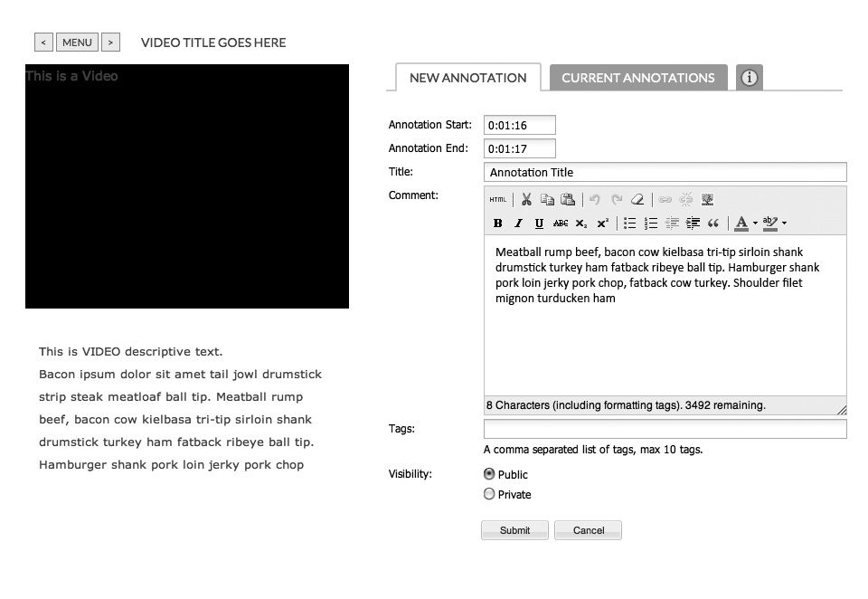This screenshot has height=599, width=868.
Task: Open the MENU button
Action: coord(77,43)
